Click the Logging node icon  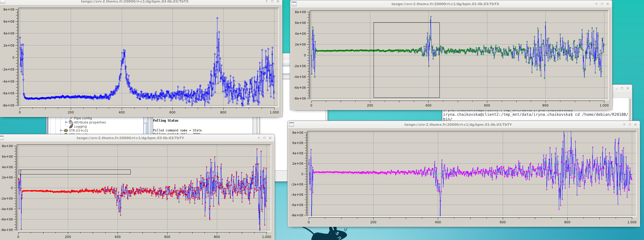(x=71, y=126)
